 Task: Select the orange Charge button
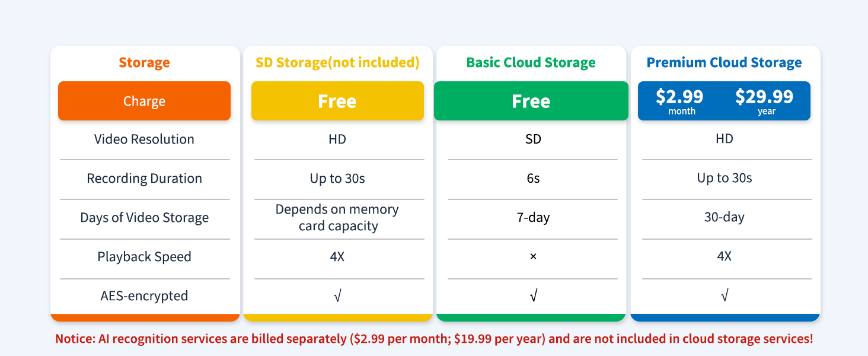[144, 101]
